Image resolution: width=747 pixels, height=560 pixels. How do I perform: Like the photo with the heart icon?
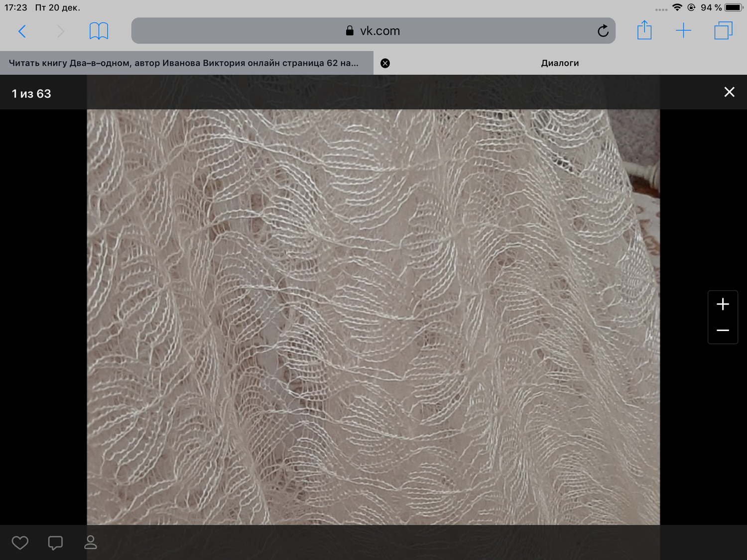(x=20, y=543)
